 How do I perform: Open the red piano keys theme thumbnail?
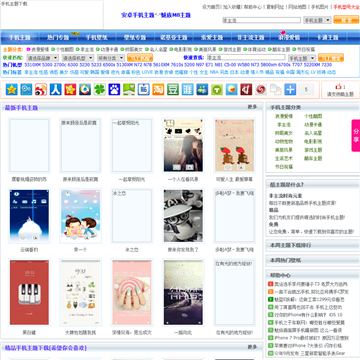pyautogui.click(x=29, y=292)
